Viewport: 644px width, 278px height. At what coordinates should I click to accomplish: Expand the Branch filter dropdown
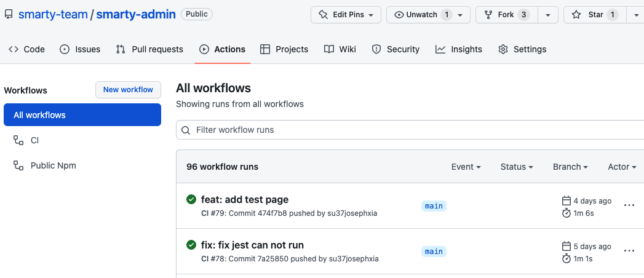click(570, 167)
